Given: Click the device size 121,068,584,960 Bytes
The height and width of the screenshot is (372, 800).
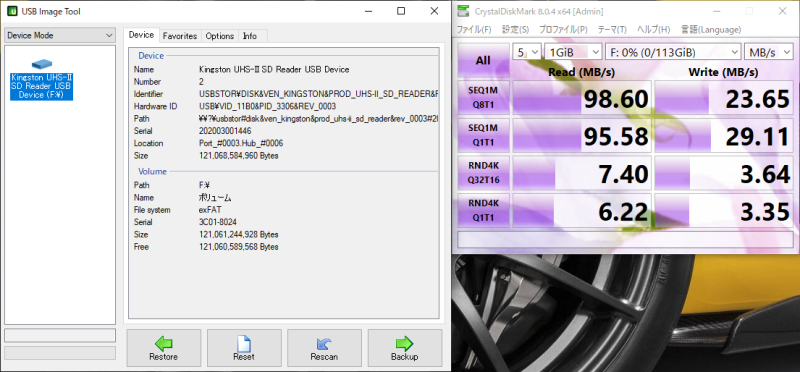Looking at the screenshot, I should point(239,156).
